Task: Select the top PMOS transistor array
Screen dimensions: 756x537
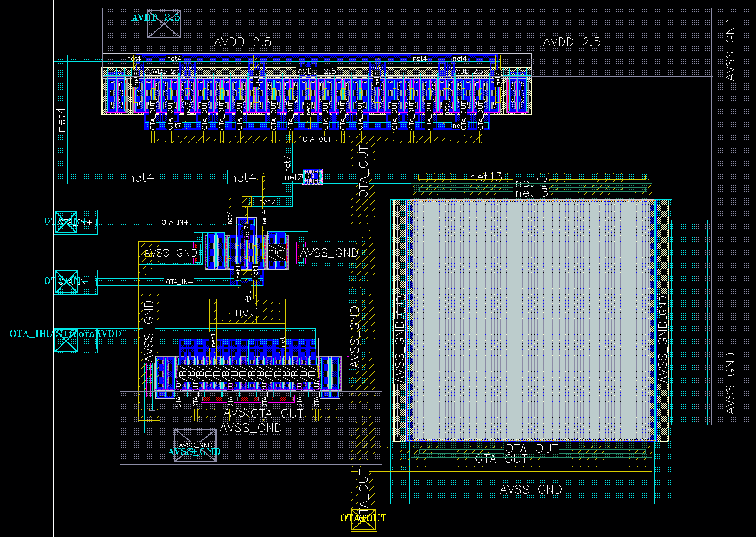Action: [315, 95]
